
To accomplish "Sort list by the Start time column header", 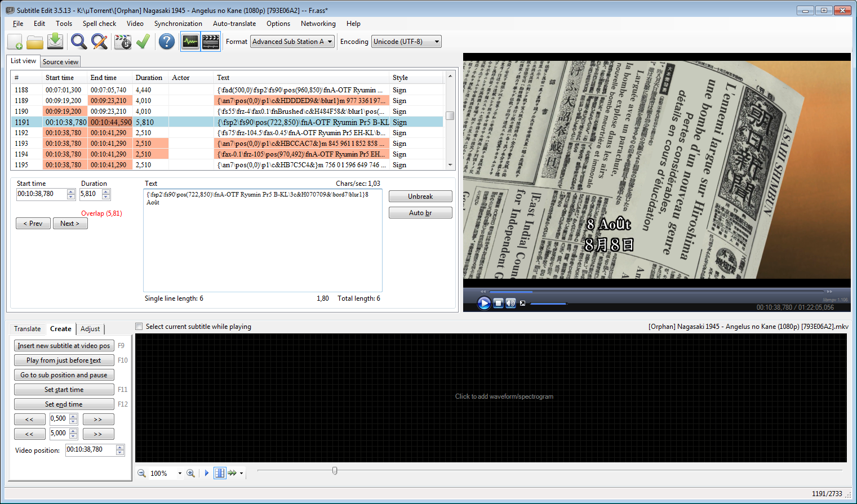I will (x=65, y=78).
